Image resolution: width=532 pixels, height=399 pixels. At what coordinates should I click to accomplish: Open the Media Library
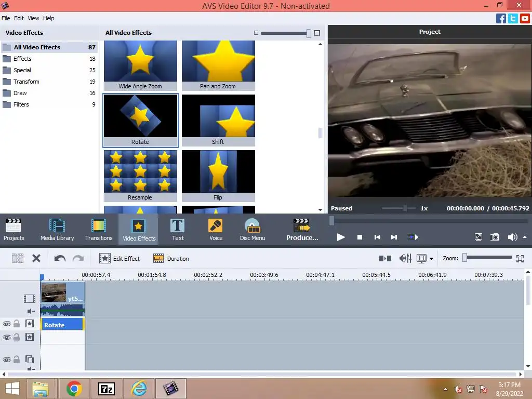(57, 230)
